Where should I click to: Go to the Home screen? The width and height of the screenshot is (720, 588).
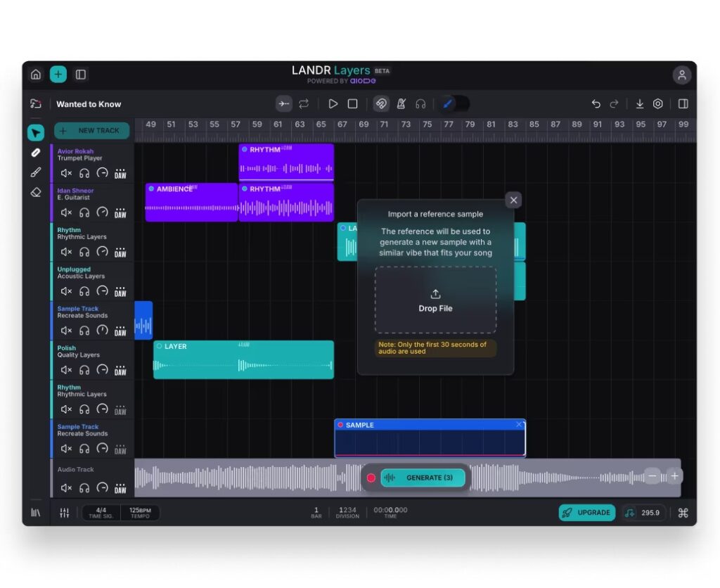(36, 74)
